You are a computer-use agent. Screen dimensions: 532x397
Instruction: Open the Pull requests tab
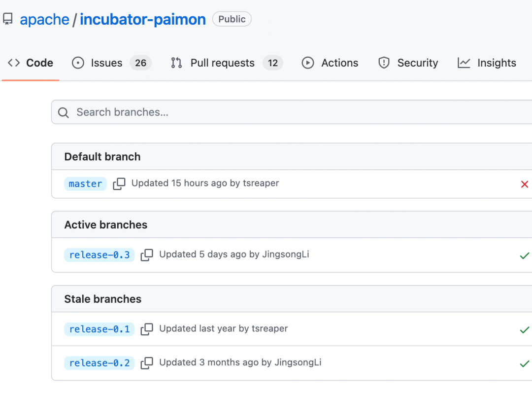(x=227, y=63)
